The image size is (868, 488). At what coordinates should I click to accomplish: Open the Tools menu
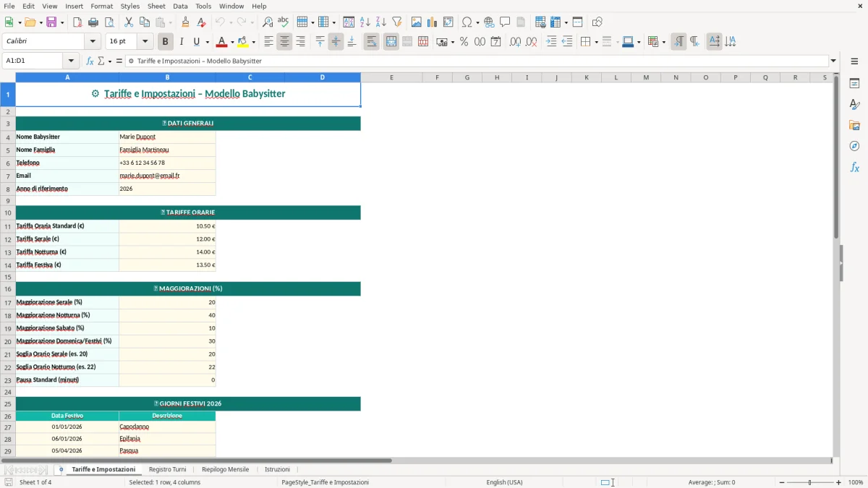203,6
